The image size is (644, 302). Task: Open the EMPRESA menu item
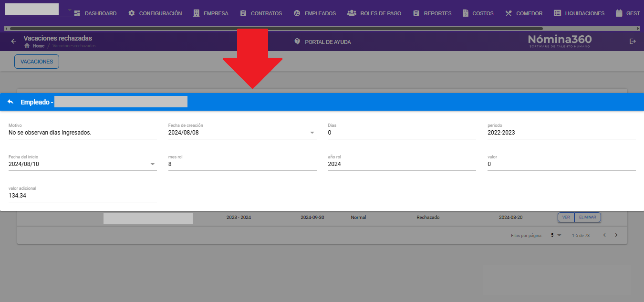210,13
